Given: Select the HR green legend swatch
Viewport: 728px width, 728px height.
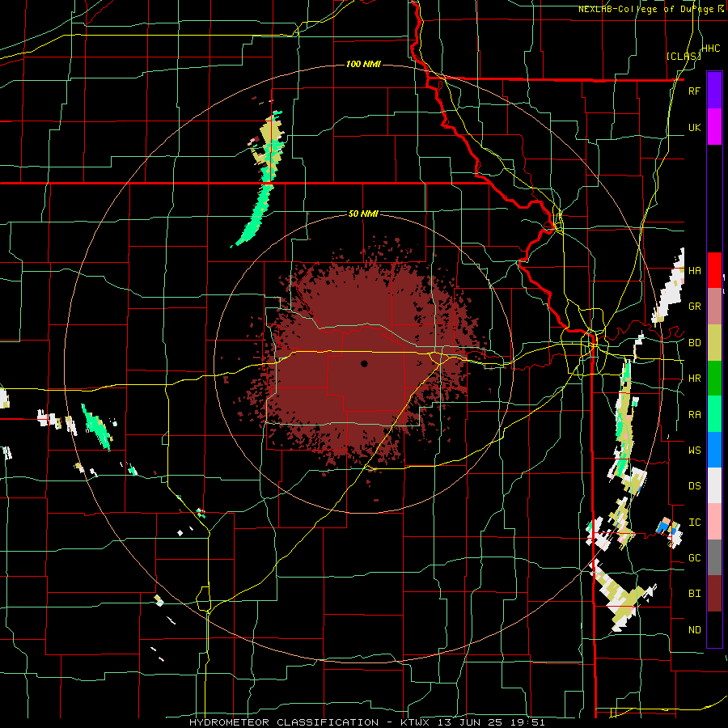Looking at the screenshot, I should point(714,379).
